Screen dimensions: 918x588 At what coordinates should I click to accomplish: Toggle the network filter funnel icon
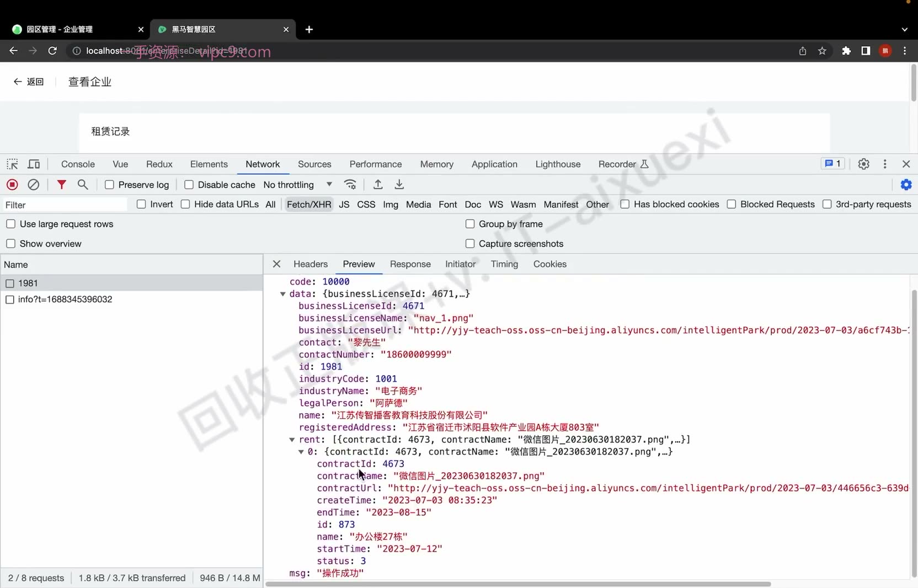tap(62, 185)
